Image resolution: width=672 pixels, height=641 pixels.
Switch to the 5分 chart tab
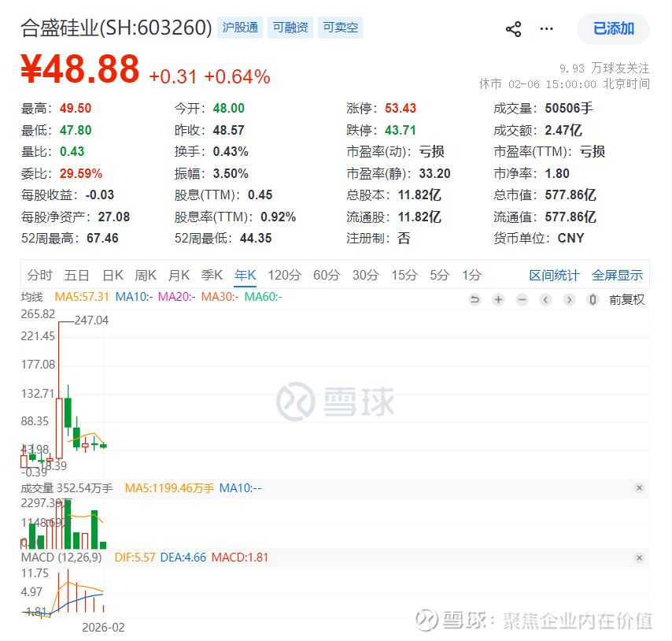coord(440,275)
